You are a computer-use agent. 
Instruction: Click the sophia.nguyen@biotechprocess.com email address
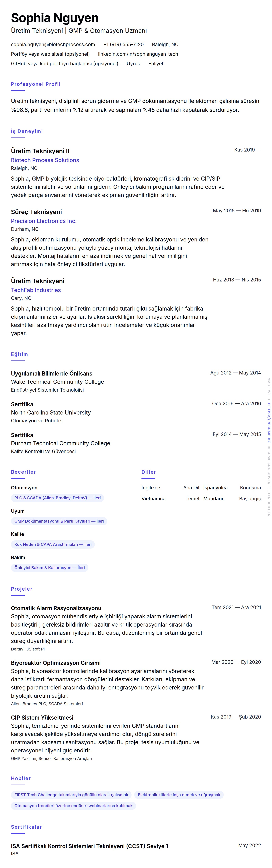click(x=53, y=44)
